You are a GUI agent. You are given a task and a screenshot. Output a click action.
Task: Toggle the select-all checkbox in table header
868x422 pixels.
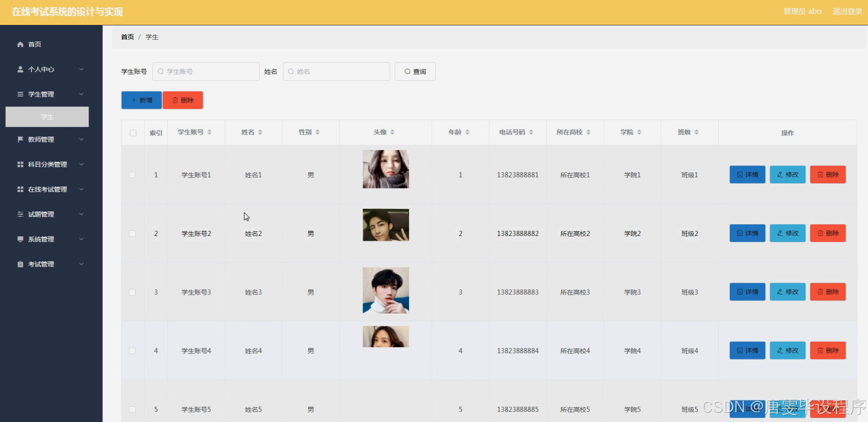click(133, 133)
